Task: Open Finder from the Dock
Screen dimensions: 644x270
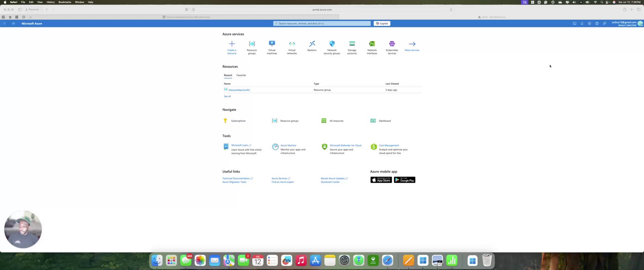Action: [157, 260]
